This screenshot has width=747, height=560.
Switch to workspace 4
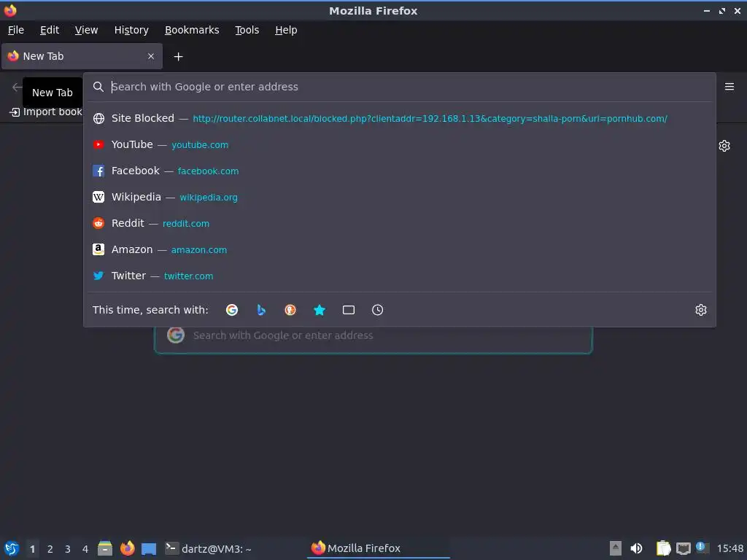(85, 549)
